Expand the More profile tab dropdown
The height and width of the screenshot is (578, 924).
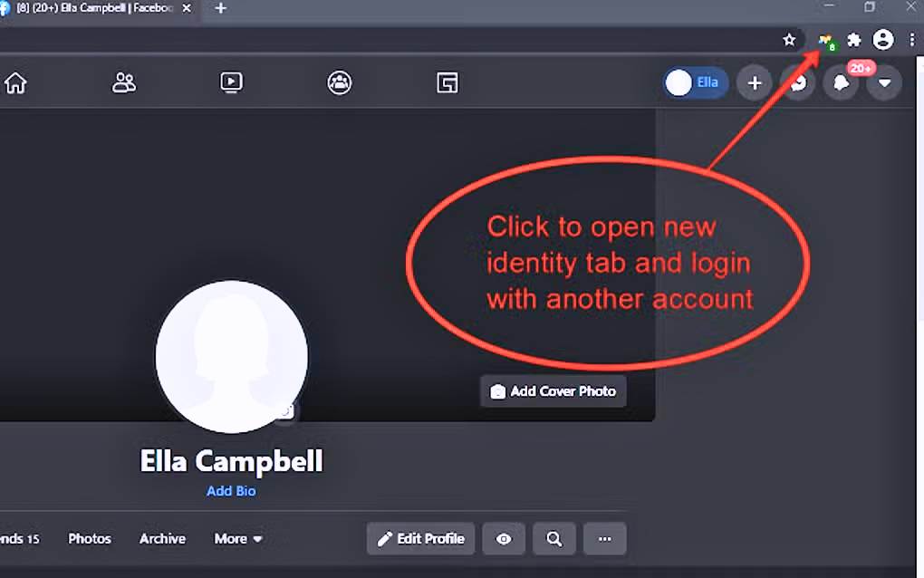tap(238, 539)
